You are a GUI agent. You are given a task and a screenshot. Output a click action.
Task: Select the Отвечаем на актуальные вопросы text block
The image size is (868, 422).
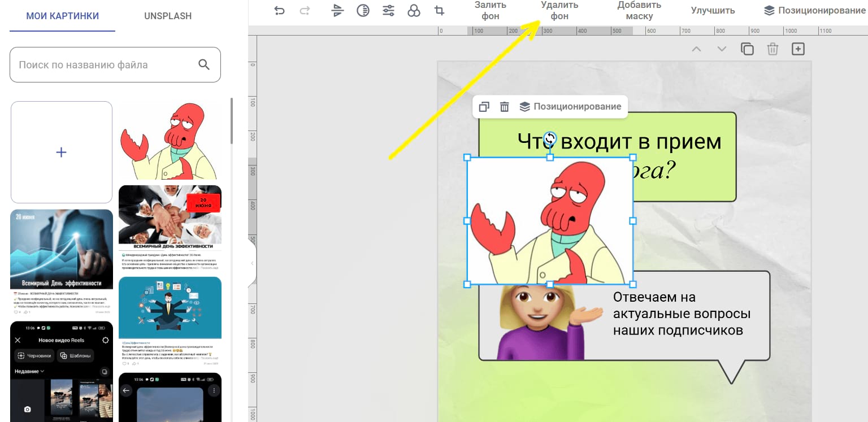click(682, 314)
